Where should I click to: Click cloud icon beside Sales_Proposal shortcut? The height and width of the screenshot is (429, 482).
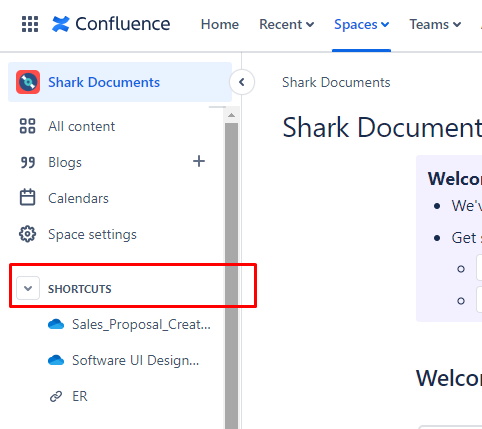(56, 324)
